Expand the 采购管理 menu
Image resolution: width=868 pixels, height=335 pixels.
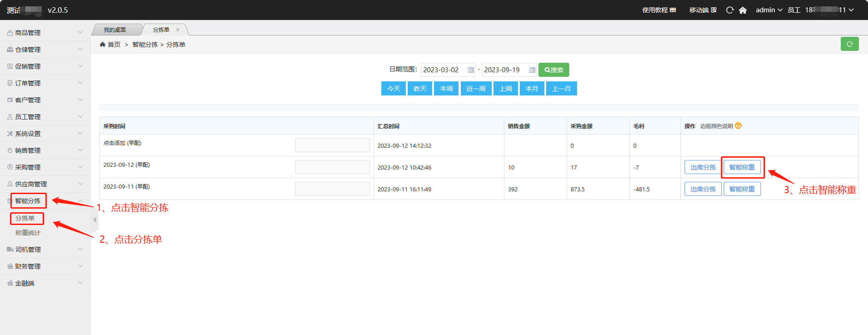point(44,167)
